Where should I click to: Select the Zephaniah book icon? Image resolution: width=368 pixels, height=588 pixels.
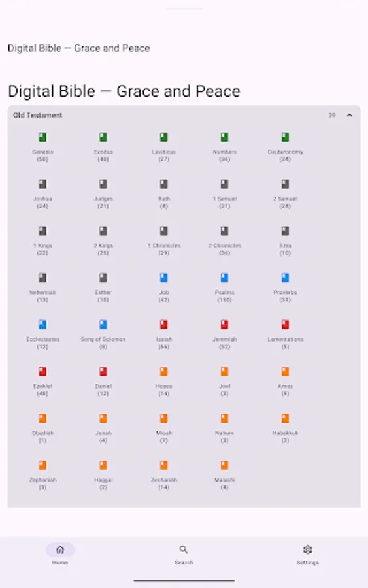42,465
